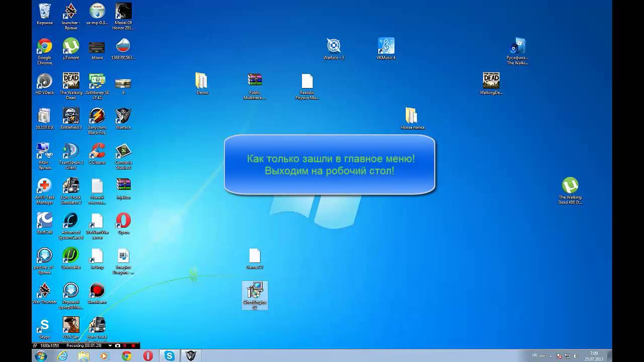Viewport: 644px width, 362px height.
Task: Select the Bandicam desktop shortcut
Action: (97, 293)
